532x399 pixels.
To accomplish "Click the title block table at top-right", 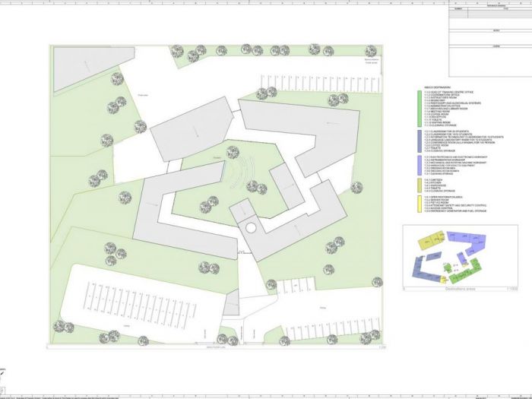I will pyautogui.click(x=490, y=41).
